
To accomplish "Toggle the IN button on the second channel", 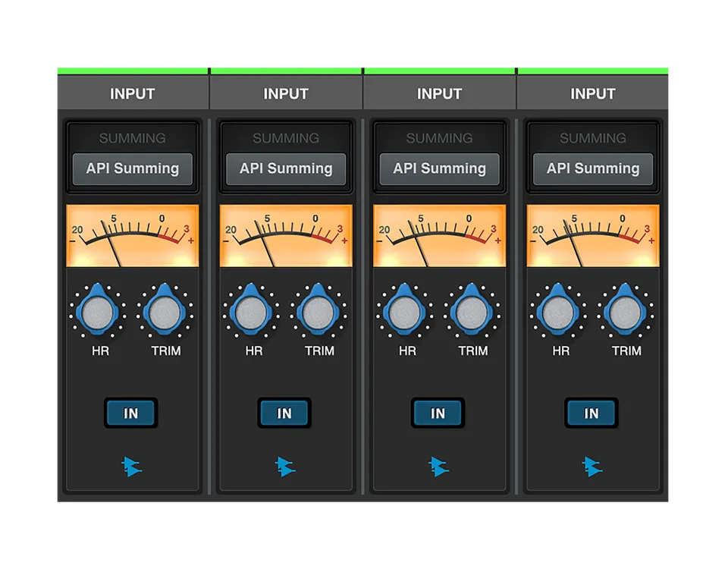I will click(284, 413).
